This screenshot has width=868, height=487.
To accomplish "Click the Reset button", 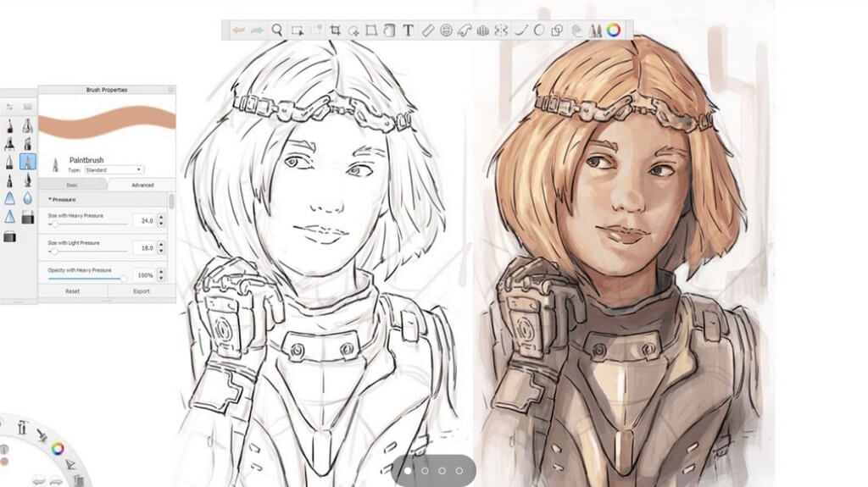I will click(x=72, y=291).
